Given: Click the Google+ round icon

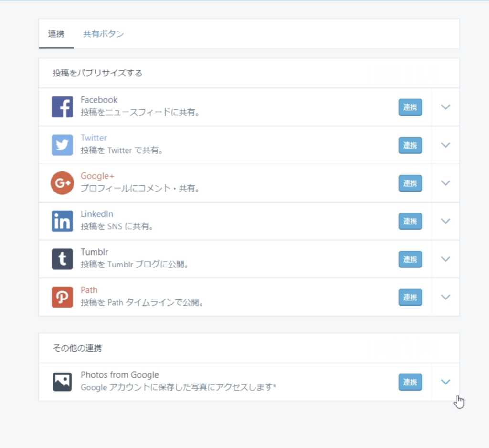Looking at the screenshot, I should pos(62,183).
